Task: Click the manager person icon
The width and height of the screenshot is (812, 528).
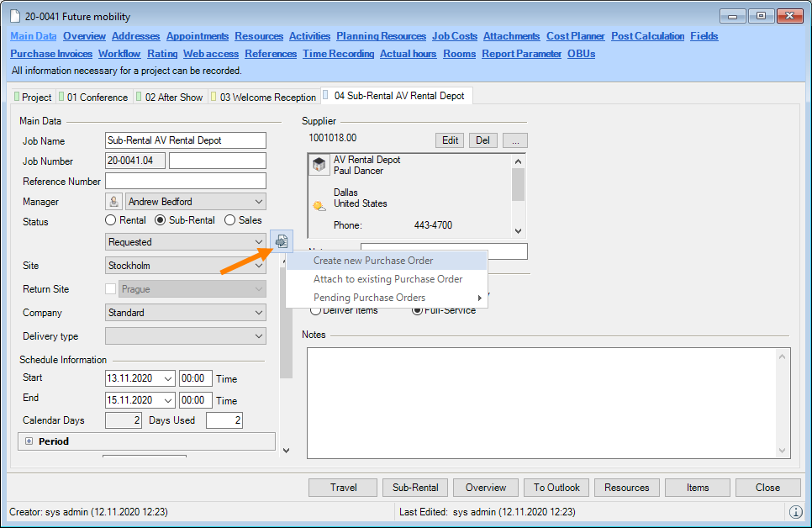Action: 114,202
